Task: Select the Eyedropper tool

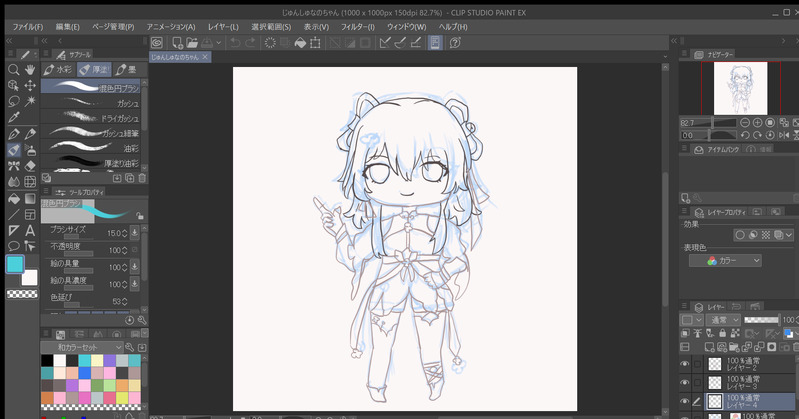Action: tap(14, 117)
